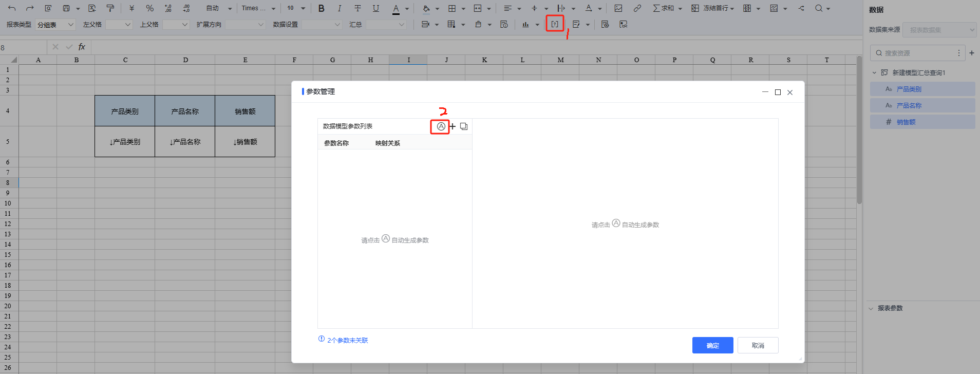Open the number format 自动 dropdown

(x=218, y=8)
